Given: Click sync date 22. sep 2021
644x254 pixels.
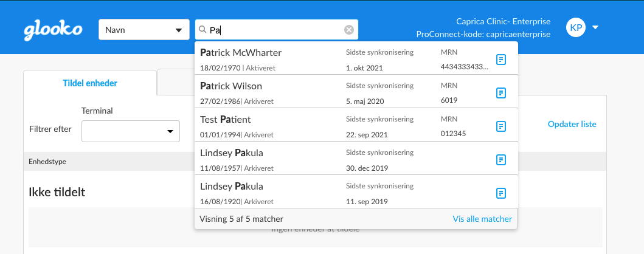Looking at the screenshot, I should pyautogui.click(x=366, y=134).
